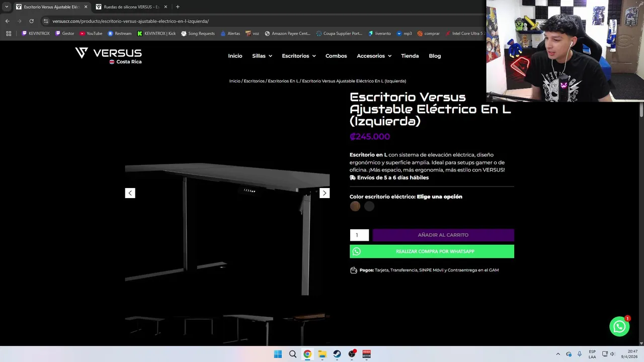
Task: Click the Escritorios breadcrumb link
Action: 254,81
